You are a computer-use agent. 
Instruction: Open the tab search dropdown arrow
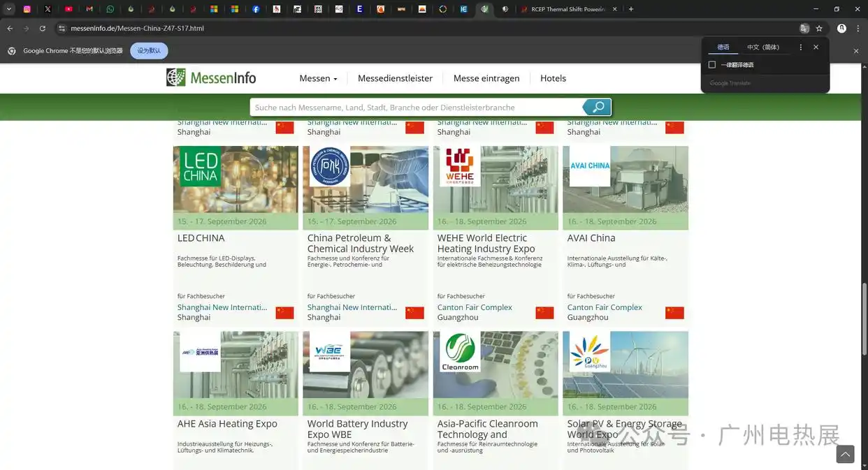click(9, 9)
